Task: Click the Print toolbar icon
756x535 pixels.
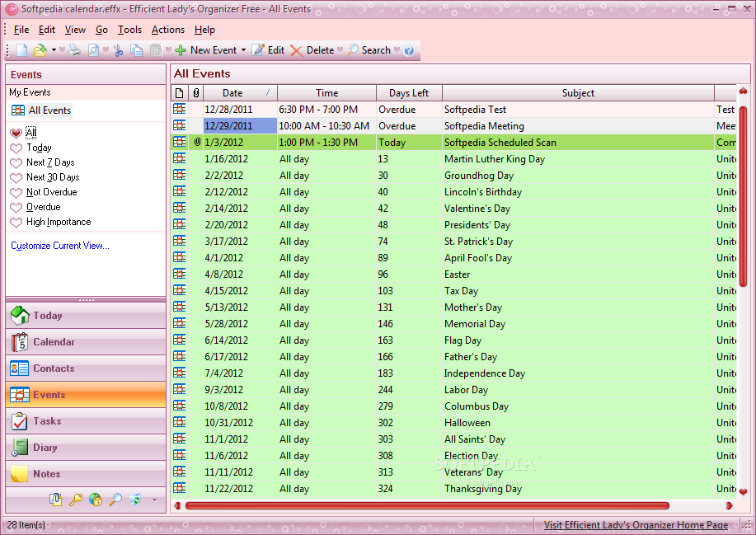Action: 73,50
